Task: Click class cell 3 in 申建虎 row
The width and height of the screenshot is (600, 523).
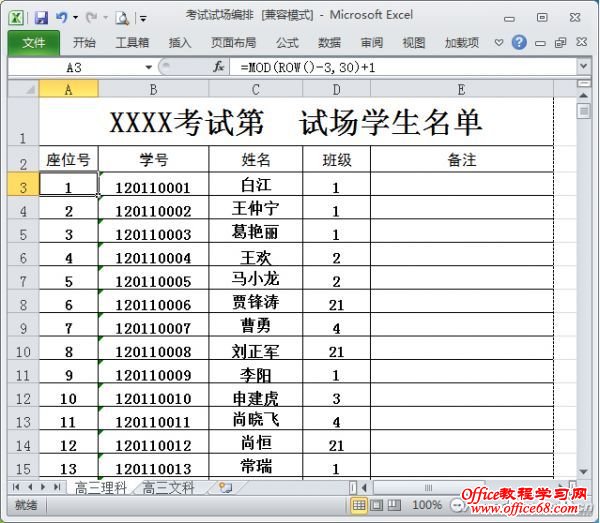Action: click(x=336, y=395)
